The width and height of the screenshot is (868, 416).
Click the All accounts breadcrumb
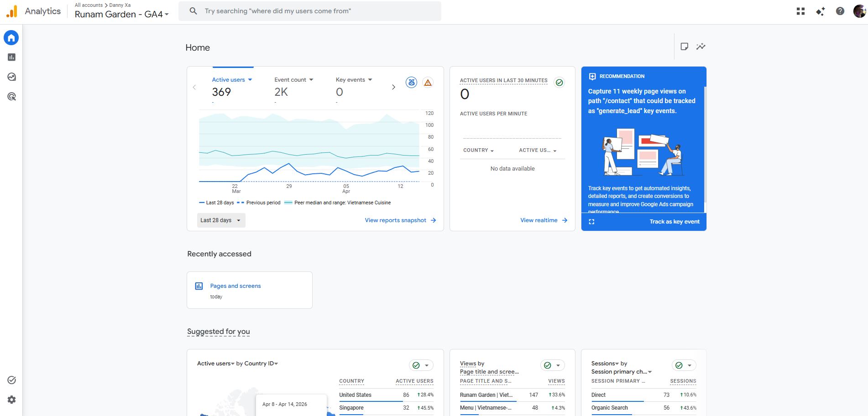coord(89,5)
